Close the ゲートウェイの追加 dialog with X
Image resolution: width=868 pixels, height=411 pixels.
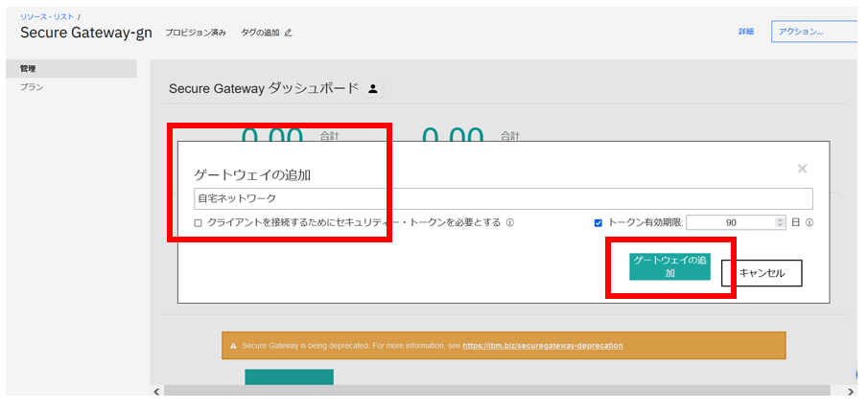coord(802,169)
